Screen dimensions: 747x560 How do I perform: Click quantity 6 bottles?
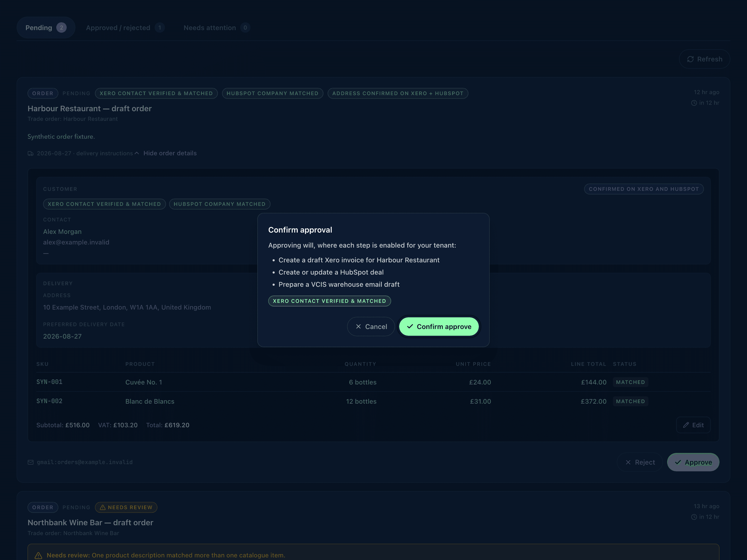pos(362,382)
